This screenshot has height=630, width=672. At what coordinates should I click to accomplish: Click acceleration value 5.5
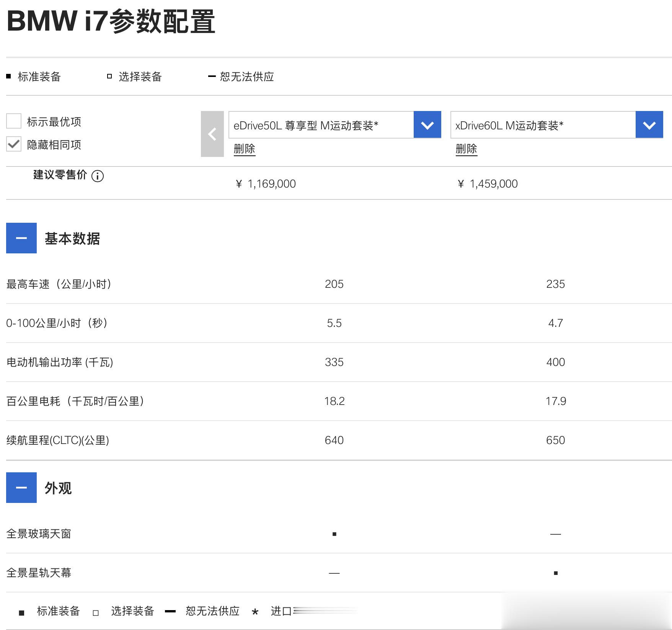coord(334,323)
